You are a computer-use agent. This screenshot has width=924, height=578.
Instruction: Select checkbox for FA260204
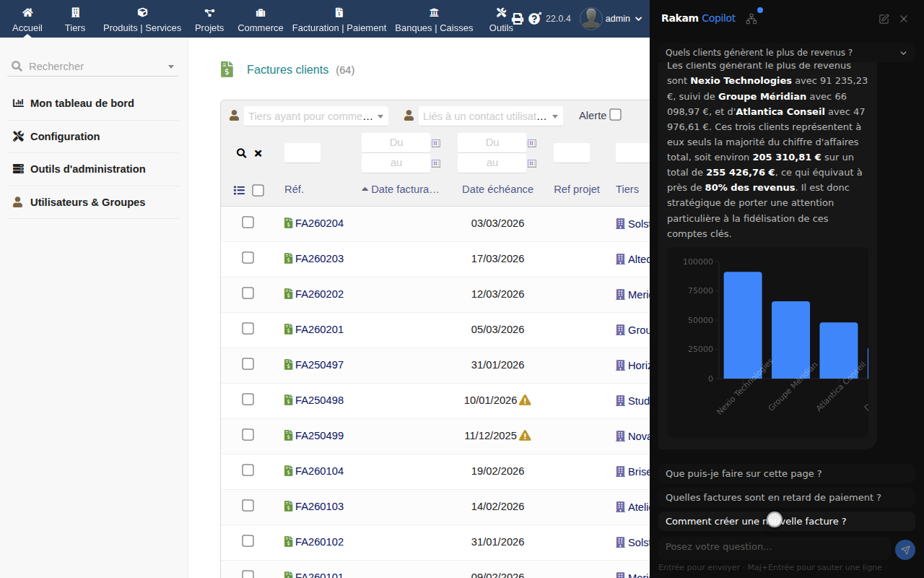[x=248, y=223]
